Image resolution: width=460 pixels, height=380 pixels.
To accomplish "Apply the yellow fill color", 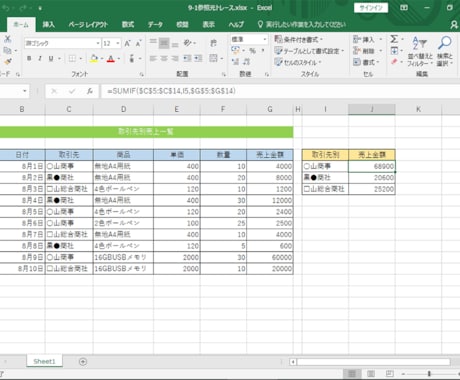I will (94, 59).
